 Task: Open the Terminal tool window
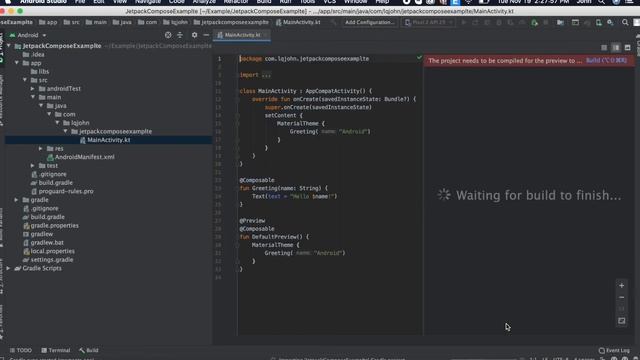(x=56, y=350)
